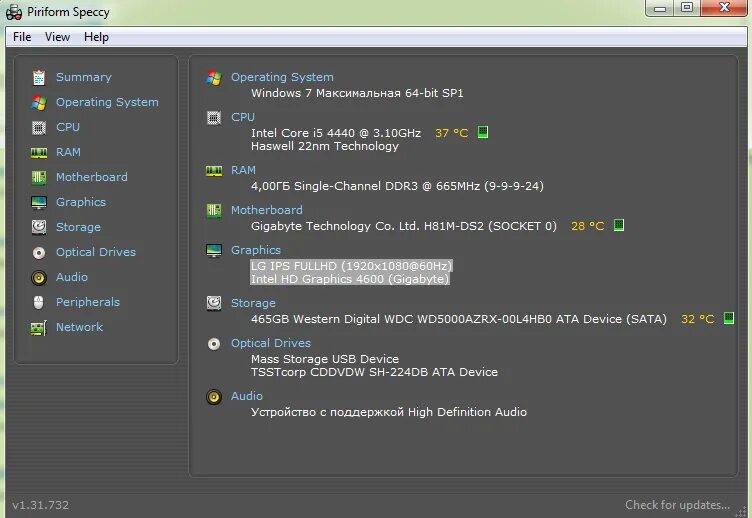Click the Operating System Windows flag sidebar icon
Screen dimensions: 752x518
coord(39,102)
